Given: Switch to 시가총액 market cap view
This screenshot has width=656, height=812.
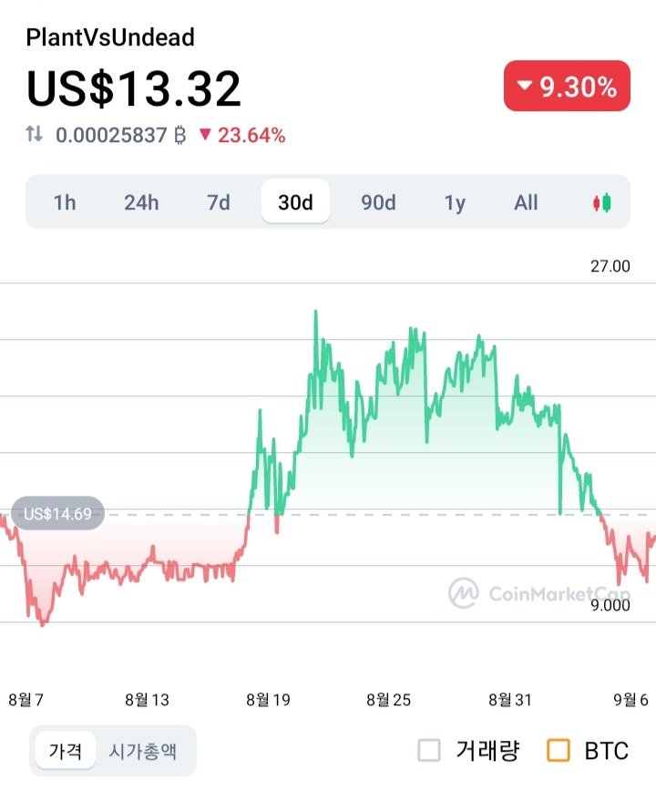Looking at the screenshot, I should click(x=143, y=751).
